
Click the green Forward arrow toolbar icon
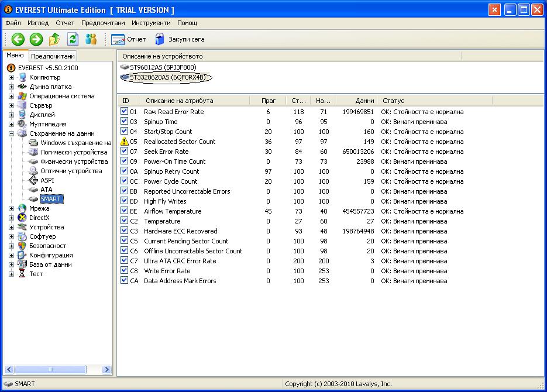[x=36, y=39]
